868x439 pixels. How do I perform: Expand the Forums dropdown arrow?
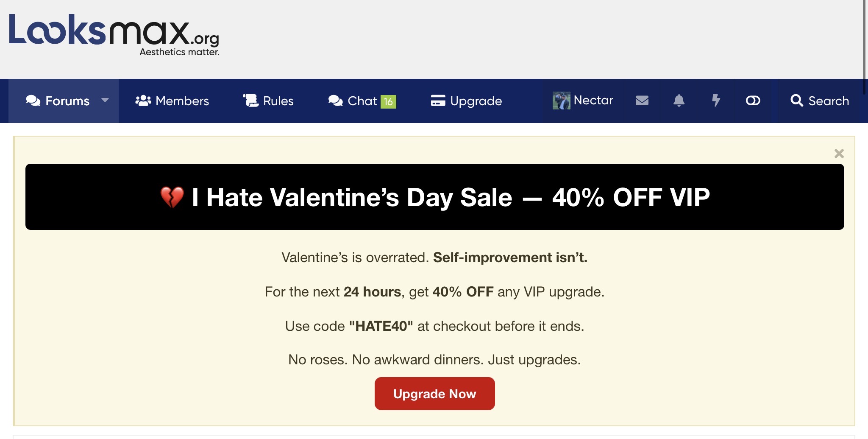tap(105, 100)
